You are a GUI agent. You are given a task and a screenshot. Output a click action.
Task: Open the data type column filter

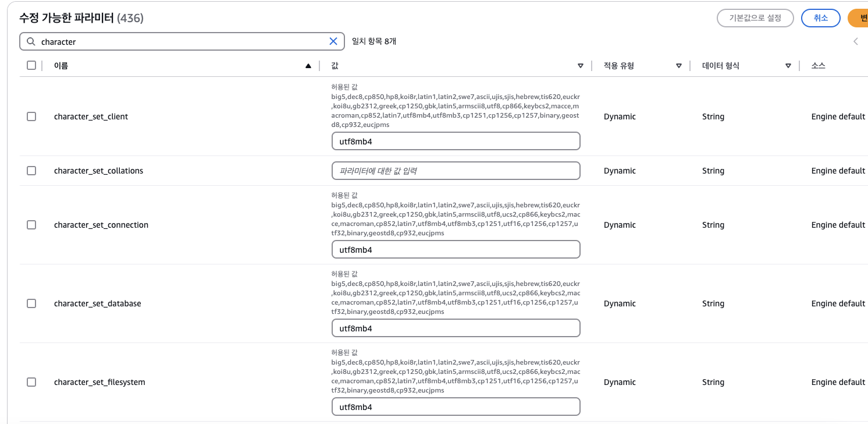point(788,66)
